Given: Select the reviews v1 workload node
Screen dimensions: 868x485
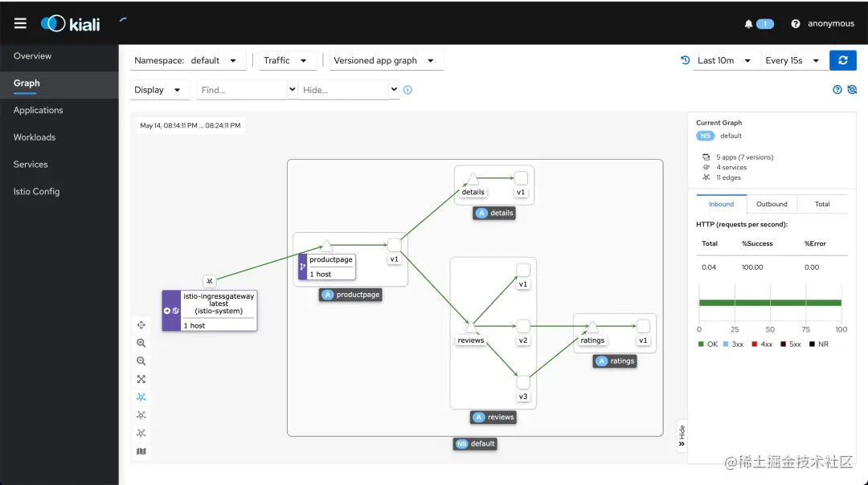Looking at the screenshot, I should pos(523,270).
